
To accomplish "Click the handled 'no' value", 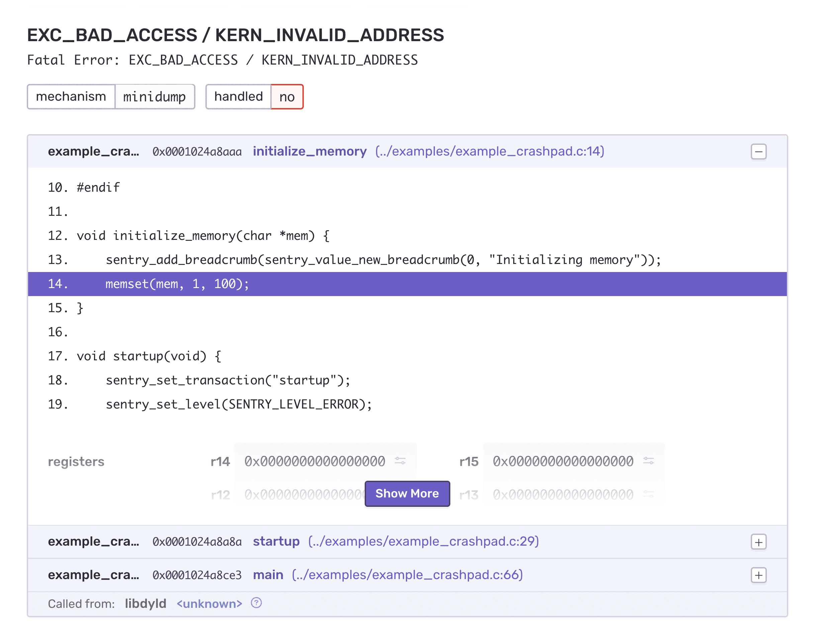I will tap(287, 97).
